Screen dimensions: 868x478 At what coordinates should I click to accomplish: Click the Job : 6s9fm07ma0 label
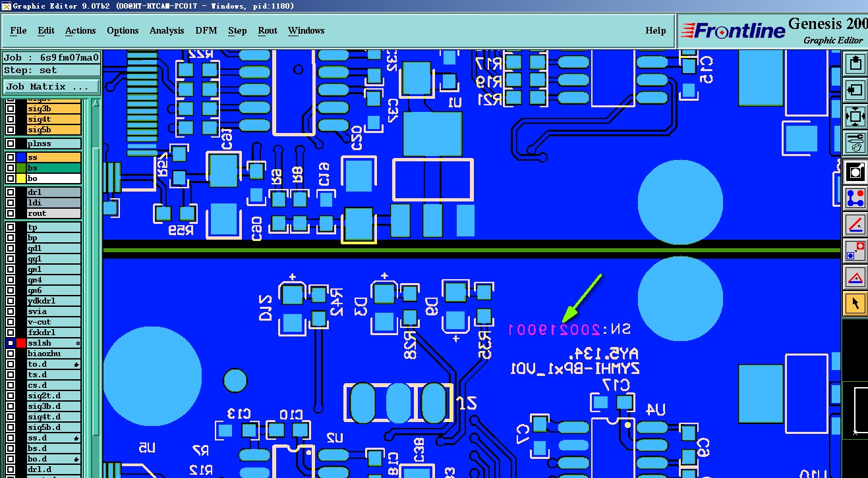[51, 57]
